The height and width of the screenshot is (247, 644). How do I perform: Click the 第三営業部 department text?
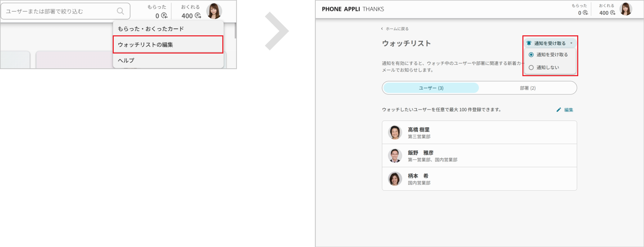(419, 137)
